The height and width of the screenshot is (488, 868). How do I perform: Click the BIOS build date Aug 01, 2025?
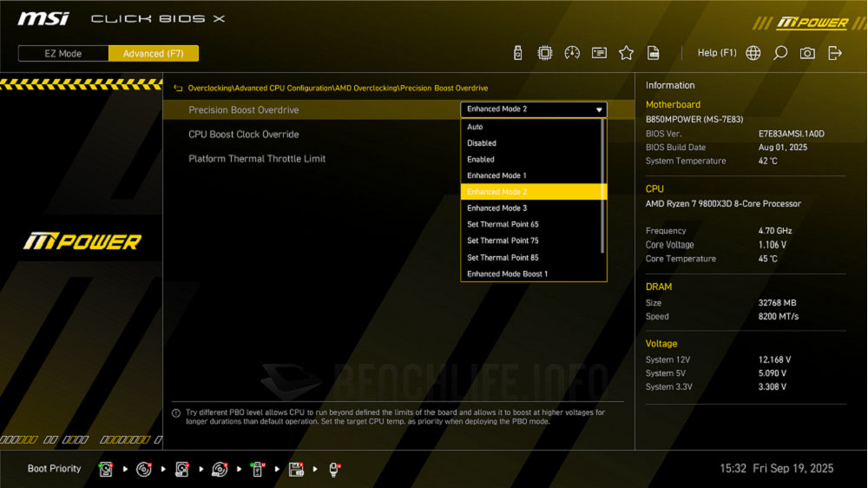tap(782, 148)
